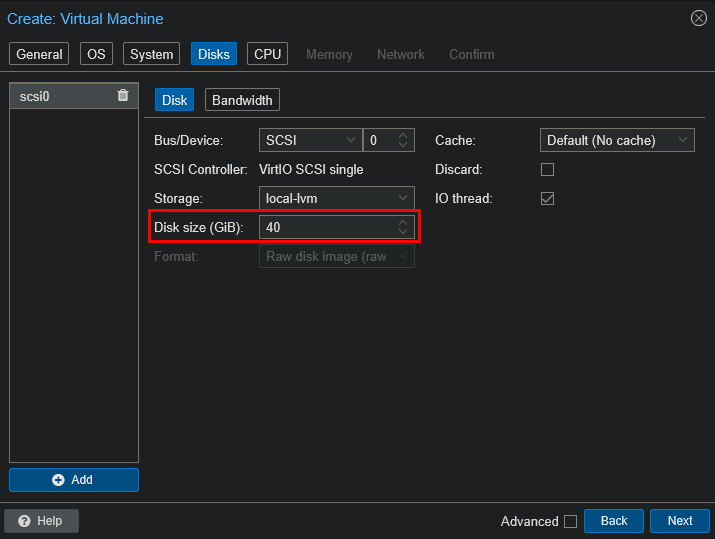Open the Bus/Device SCSI dropdown
Viewport: 715px width, 539px height.
(309, 141)
